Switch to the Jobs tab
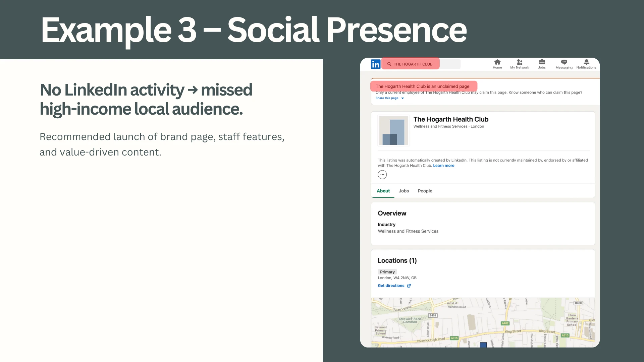644x362 pixels. [404, 191]
